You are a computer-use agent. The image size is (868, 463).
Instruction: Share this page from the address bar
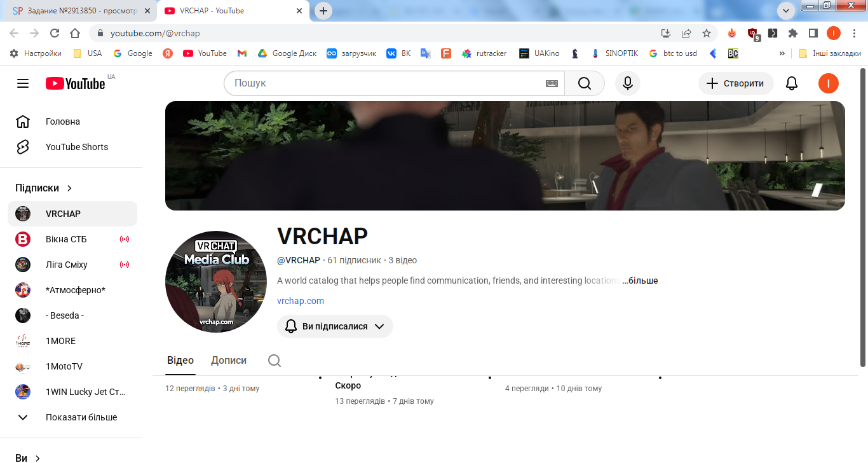pyautogui.click(x=686, y=33)
